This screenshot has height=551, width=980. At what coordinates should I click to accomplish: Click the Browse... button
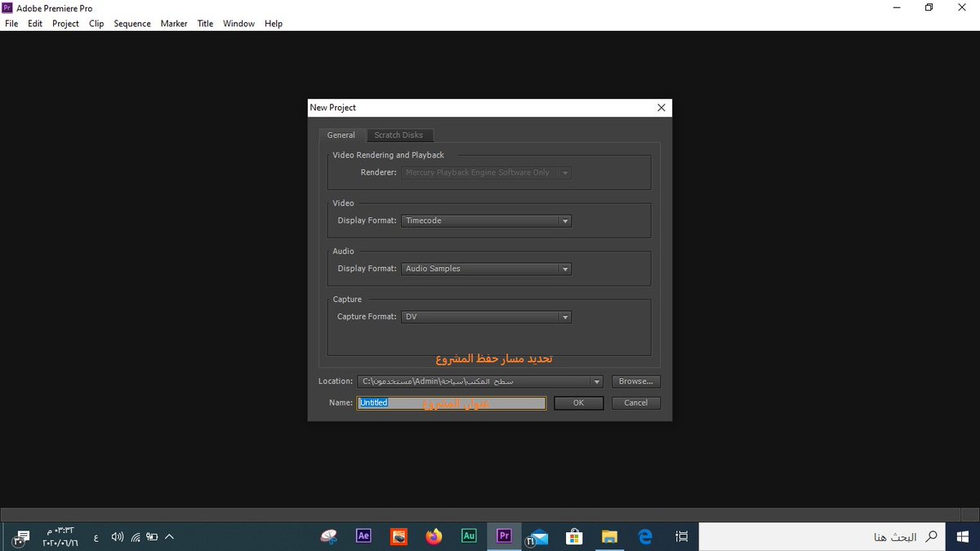635,381
